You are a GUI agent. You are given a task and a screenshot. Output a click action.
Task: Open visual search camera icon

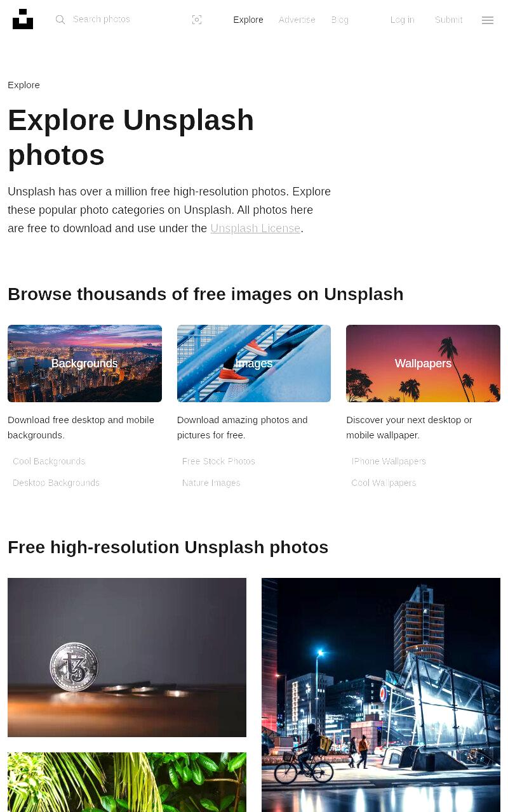tap(197, 20)
